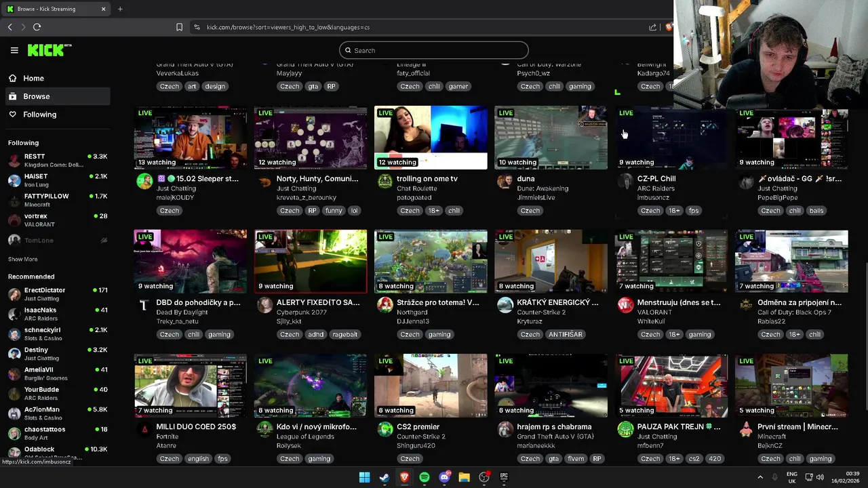Open Dead By Daylight category link

tap(181, 312)
